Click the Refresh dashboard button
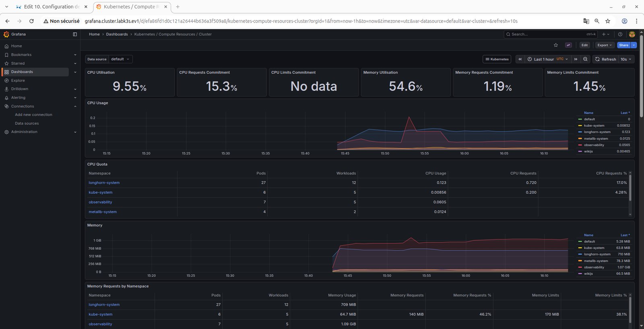This screenshot has width=644, height=329. click(605, 59)
